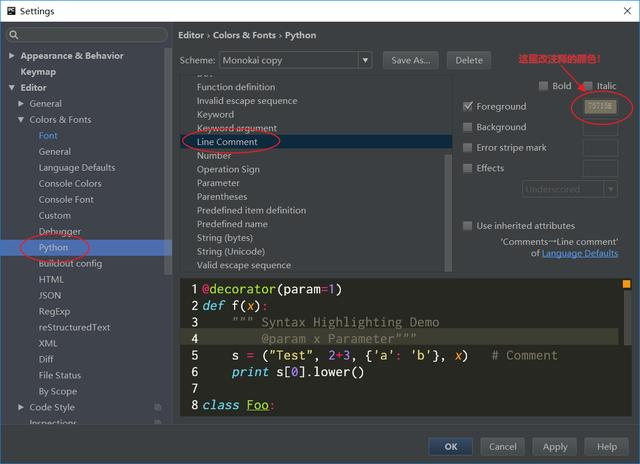Image resolution: width=640 pixels, height=464 pixels.
Task: Expand the General node under Editor
Action: pos(21,104)
